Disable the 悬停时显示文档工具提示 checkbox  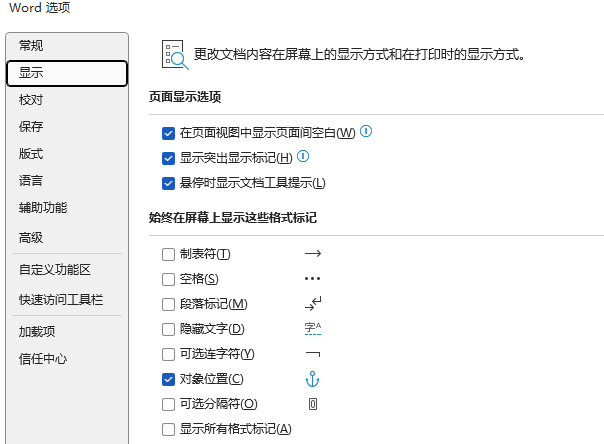tap(168, 183)
